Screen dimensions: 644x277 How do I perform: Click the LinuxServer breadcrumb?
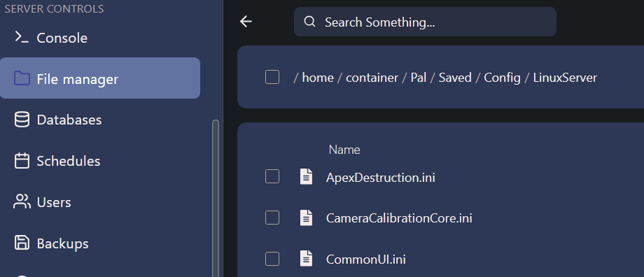565,77
